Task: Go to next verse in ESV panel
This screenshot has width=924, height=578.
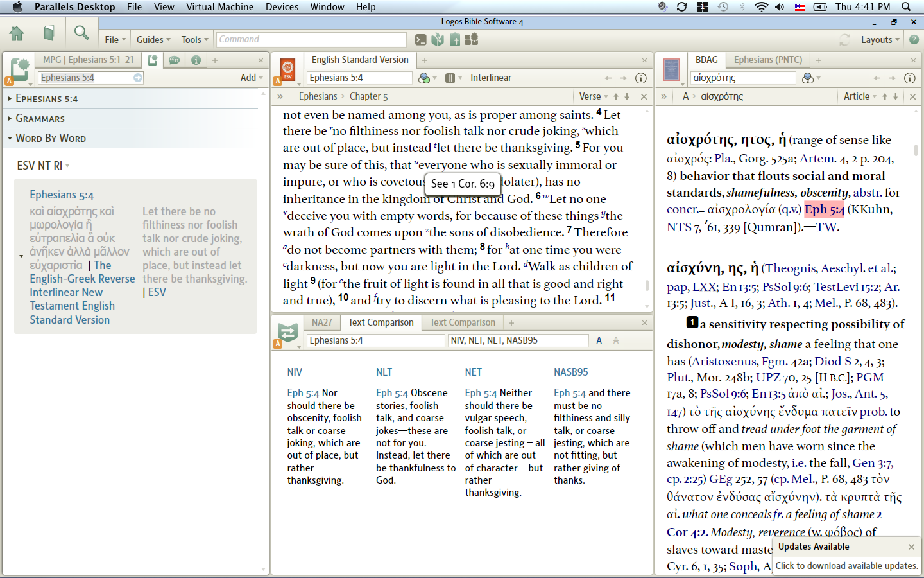Action: pos(627,97)
